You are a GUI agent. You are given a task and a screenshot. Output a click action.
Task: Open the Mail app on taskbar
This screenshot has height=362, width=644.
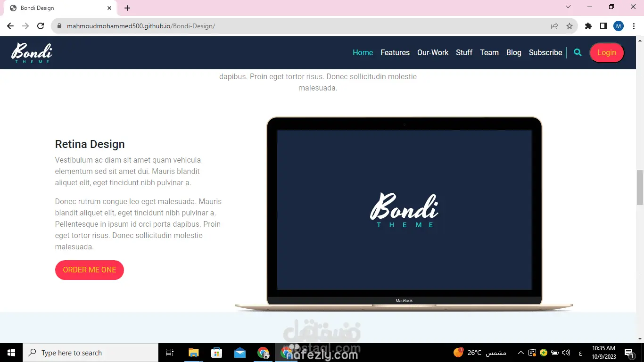pyautogui.click(x=240, y=353)
